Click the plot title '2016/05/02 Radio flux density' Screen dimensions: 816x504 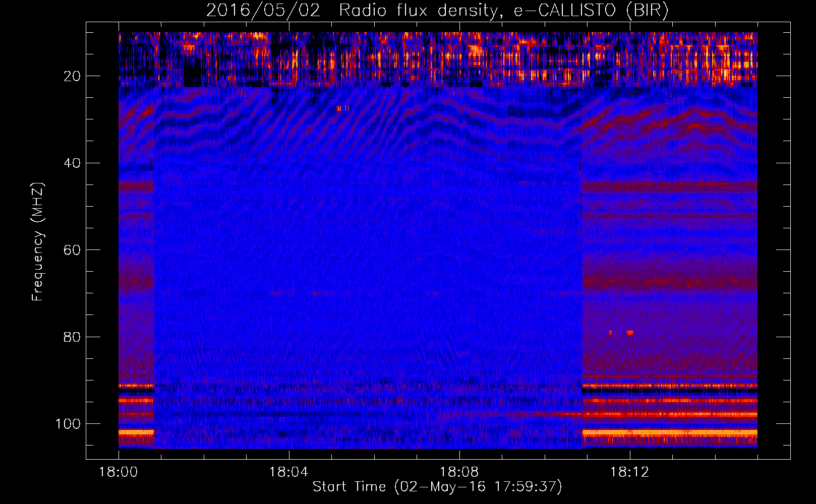pos(437,10)
